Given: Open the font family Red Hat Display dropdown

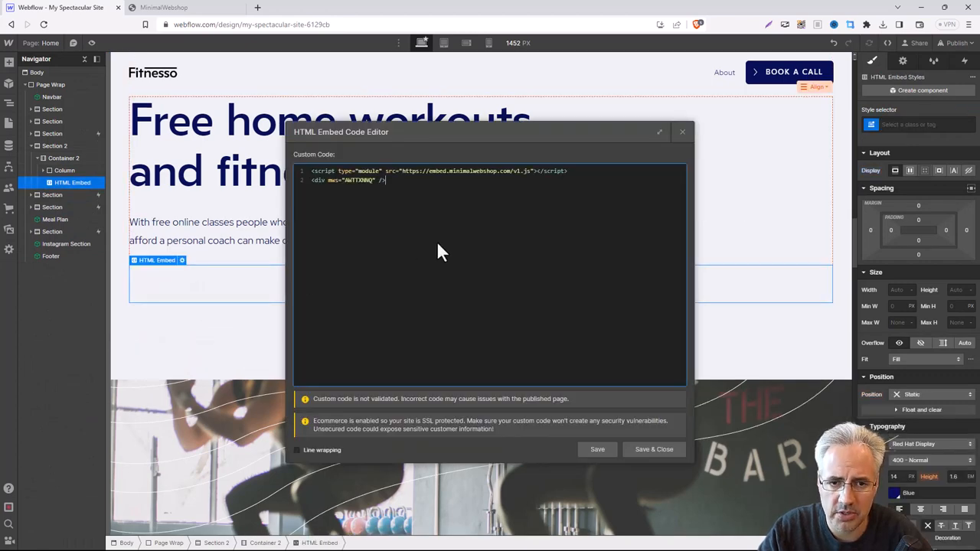Looking at the screenshot, I should tap(932, 444).
